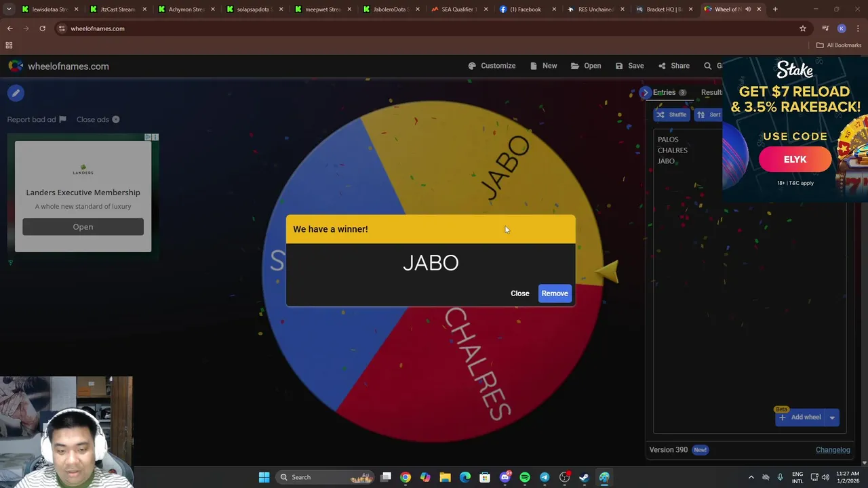This screenshot has width=868, height=488.
Task: Click the Add wheel button
Action: [x=800, y=418]
